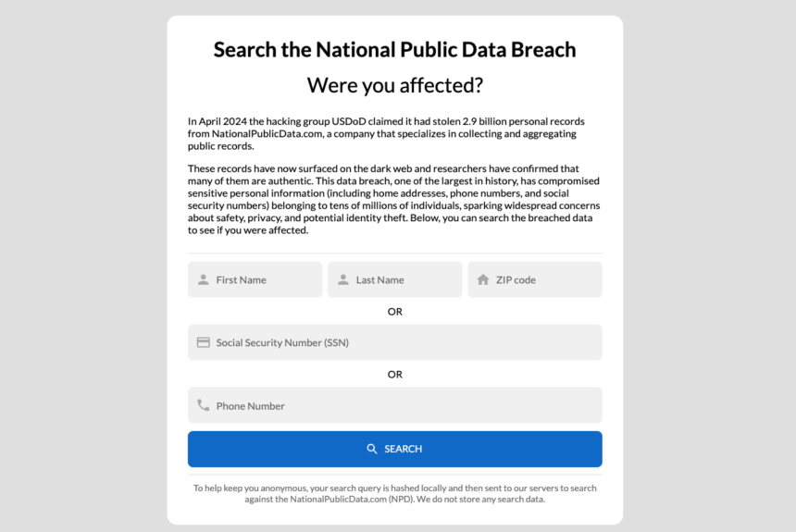The image size is (796, 532).
Task: Click the OR separator below the name fields
Action: point(395,311)
